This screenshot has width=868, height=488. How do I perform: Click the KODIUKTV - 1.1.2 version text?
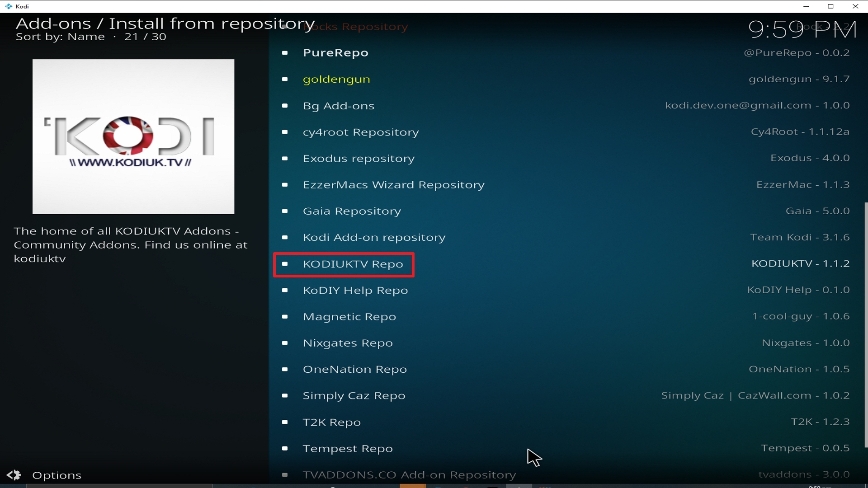coord(800,263)
